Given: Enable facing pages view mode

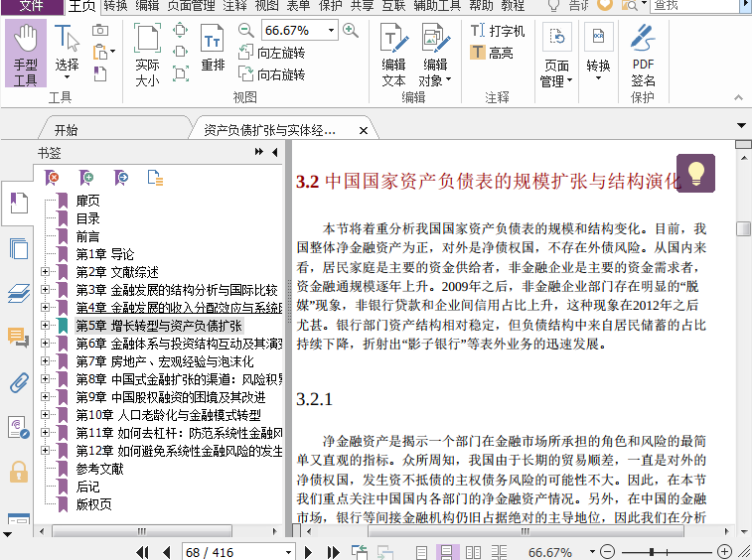Looking at the screenshot, I should pos(473,552).
